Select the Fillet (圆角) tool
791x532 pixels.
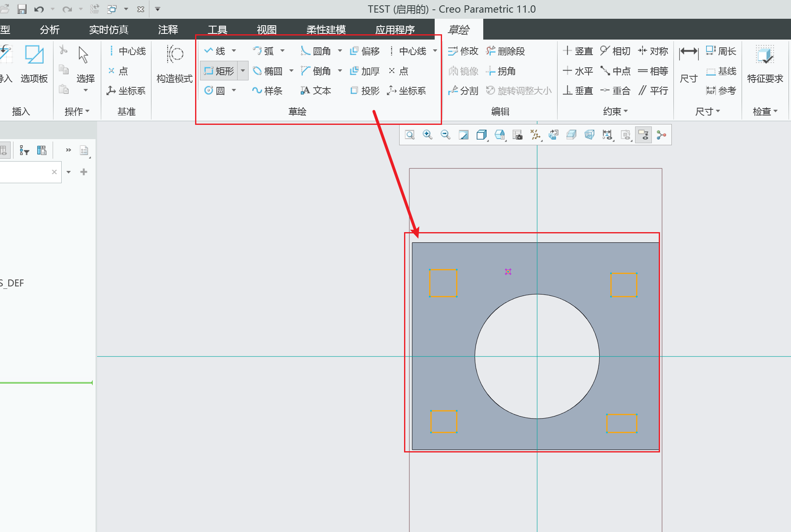coord(316,51)
